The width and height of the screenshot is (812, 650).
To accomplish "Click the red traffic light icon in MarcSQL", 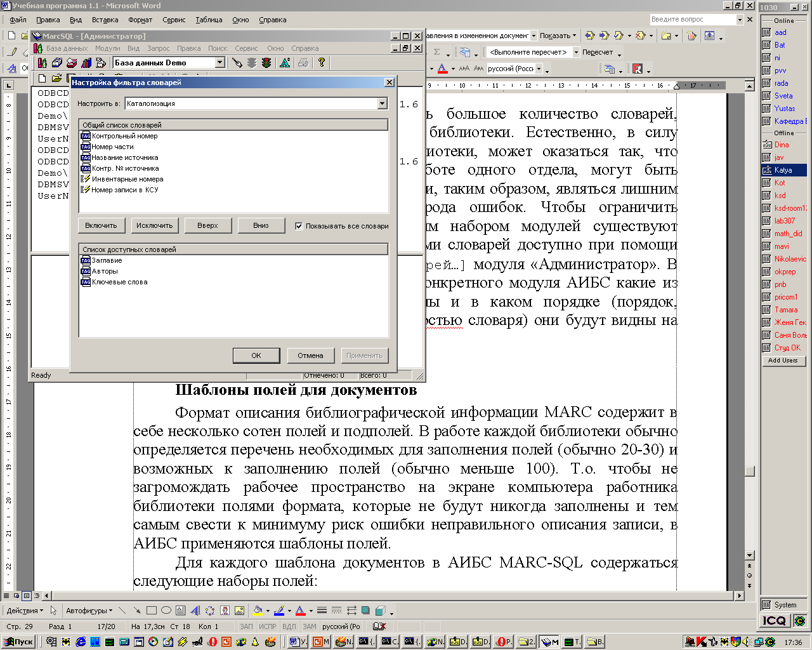I will (266, 62).
